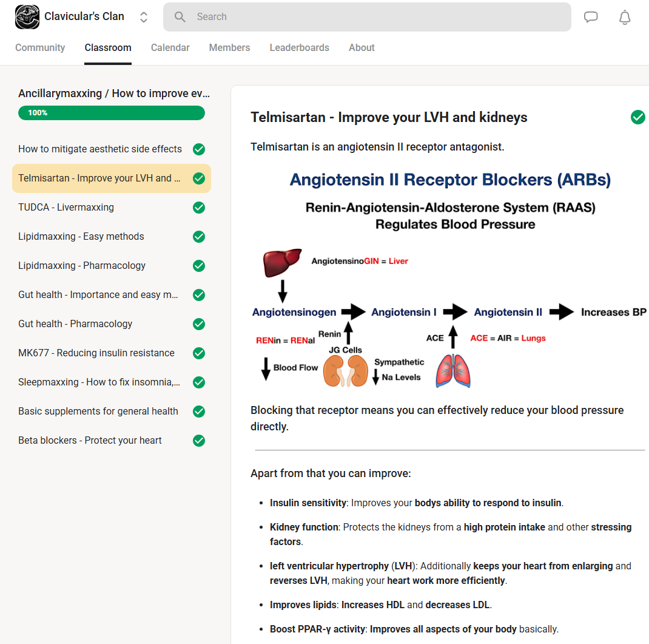649x644 pixels.
Task: Toggle lesson completion checkmark beside Telmisartan title
Action: [637, 117]
